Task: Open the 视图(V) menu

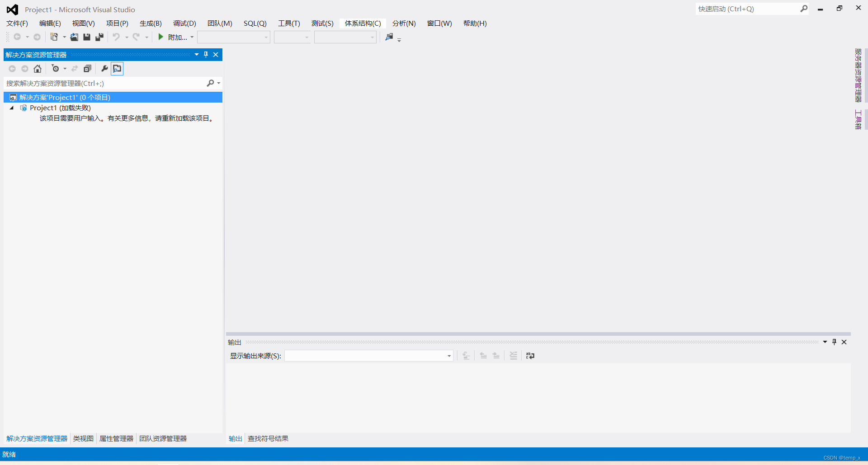Action: pyautogui.click(x=84, y=23)
